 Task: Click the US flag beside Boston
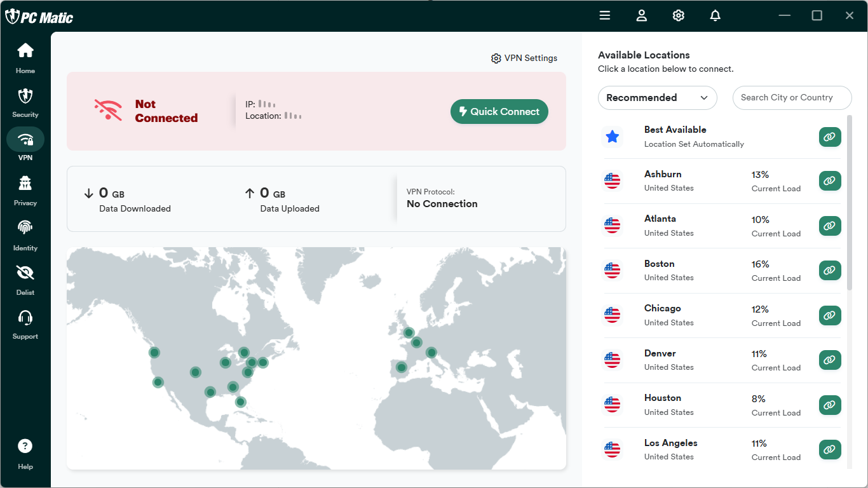(612, 271)
